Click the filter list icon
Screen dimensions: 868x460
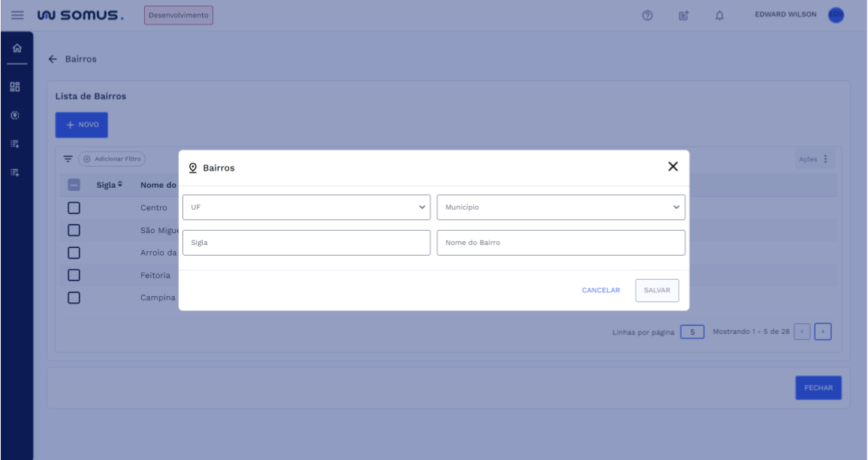[x=68, y=159]
